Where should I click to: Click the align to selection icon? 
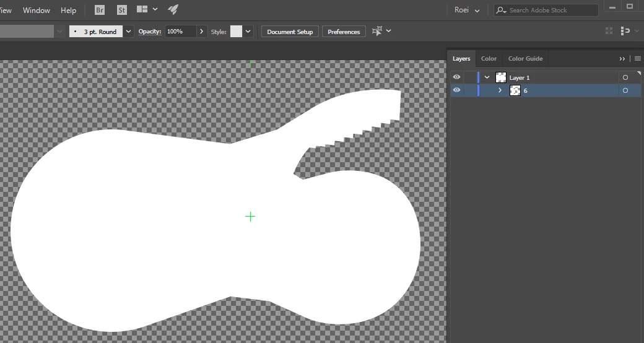tap(376, 31)
